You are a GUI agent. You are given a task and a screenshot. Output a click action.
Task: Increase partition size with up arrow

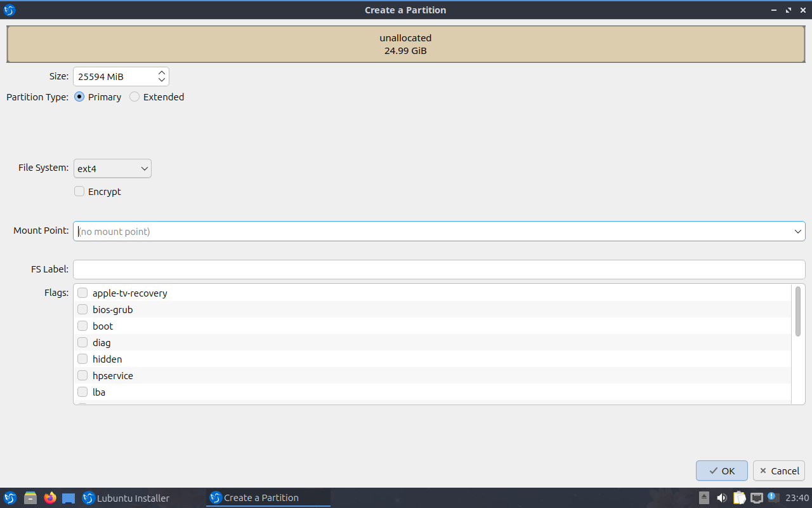(x=162, y=73)
